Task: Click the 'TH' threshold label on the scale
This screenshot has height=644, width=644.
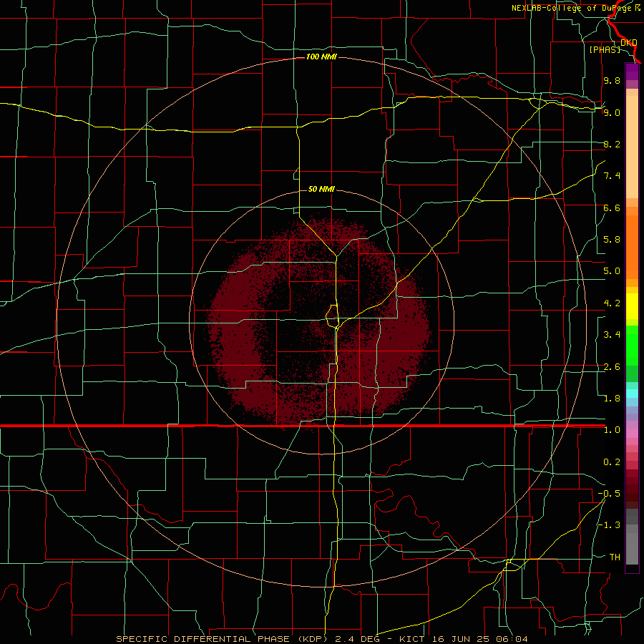Action: click(x=615, y=557)
